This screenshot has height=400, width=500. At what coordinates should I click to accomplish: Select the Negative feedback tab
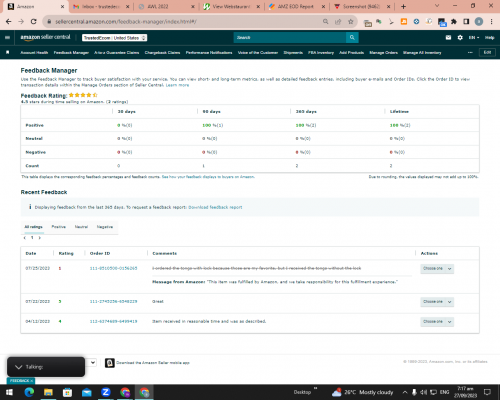tap(105, 227)
